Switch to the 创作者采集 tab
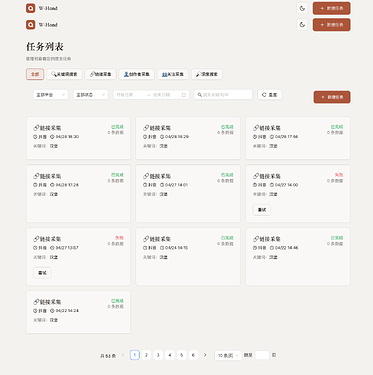 [137, 74]
